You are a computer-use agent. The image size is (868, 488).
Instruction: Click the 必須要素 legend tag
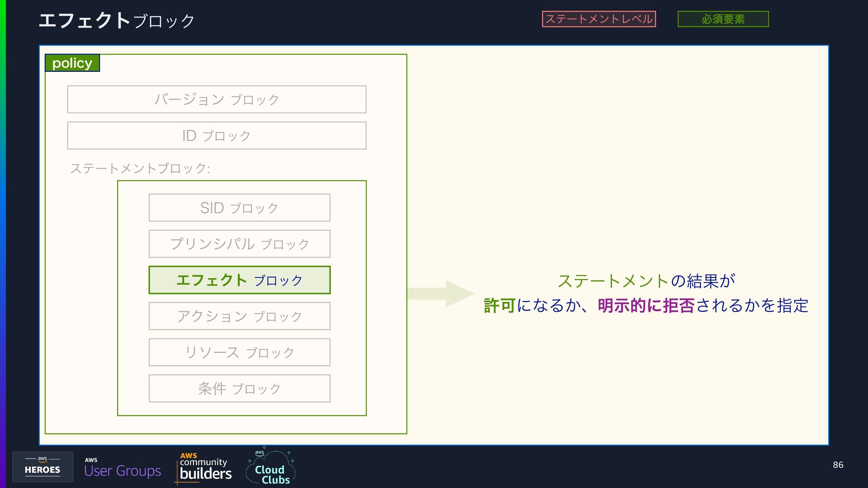(x=723, y=19)
